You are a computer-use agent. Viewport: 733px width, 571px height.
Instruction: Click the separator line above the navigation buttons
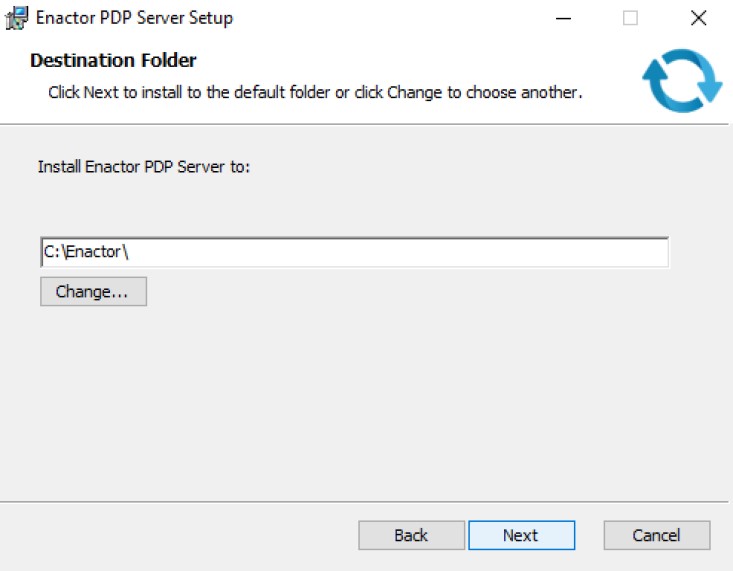click(x=366, y=502)
